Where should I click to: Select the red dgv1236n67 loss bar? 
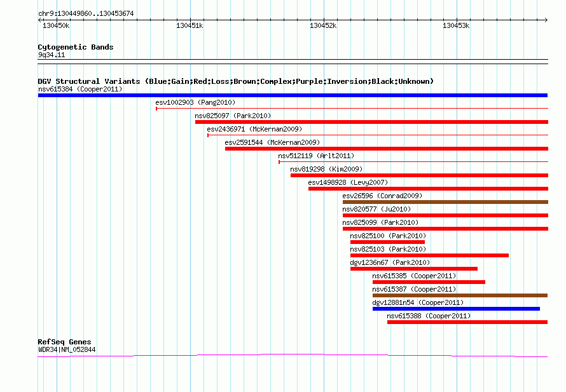(413, 269)
